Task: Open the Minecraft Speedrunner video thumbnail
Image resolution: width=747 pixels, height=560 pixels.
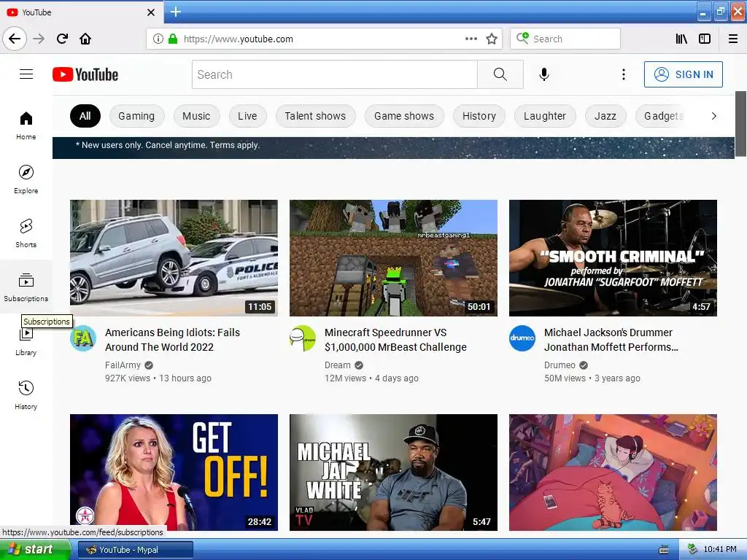Action: pyautogui.click(x=393, y=257)
